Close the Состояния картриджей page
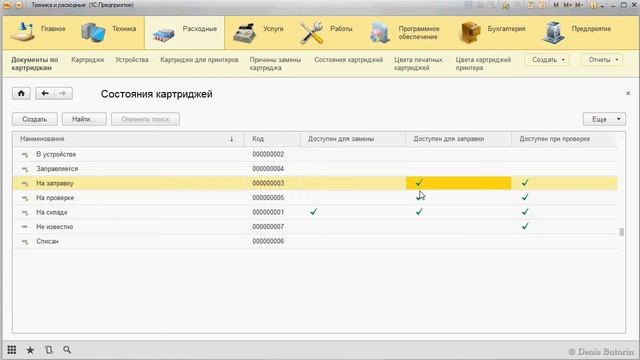Image resolution: width=640 pixels, height=360 pixels. [628, 93]
